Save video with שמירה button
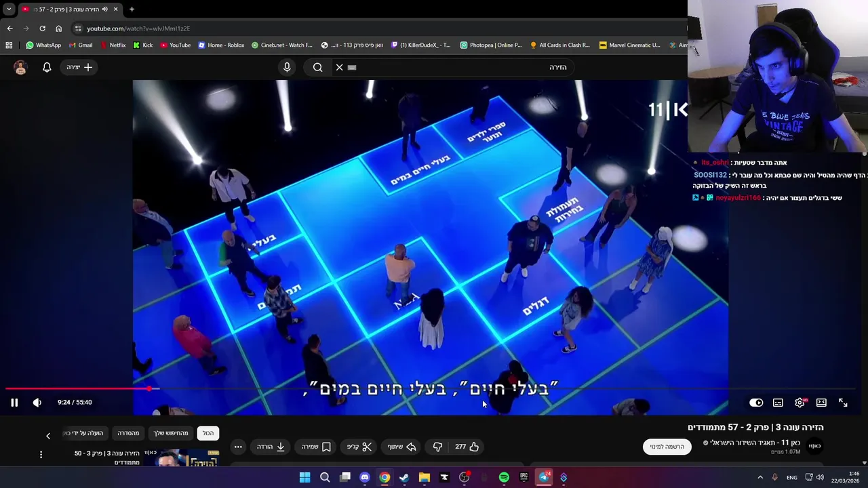 316,447
